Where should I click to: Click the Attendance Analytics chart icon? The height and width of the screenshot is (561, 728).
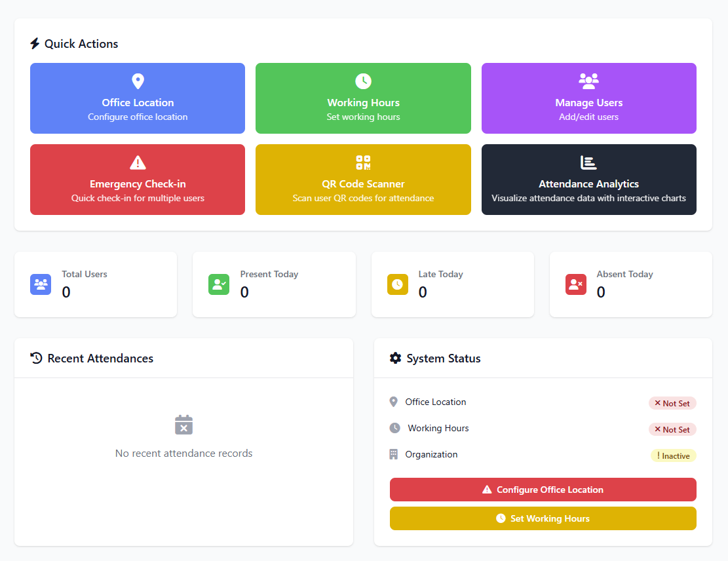coord(588,162)
